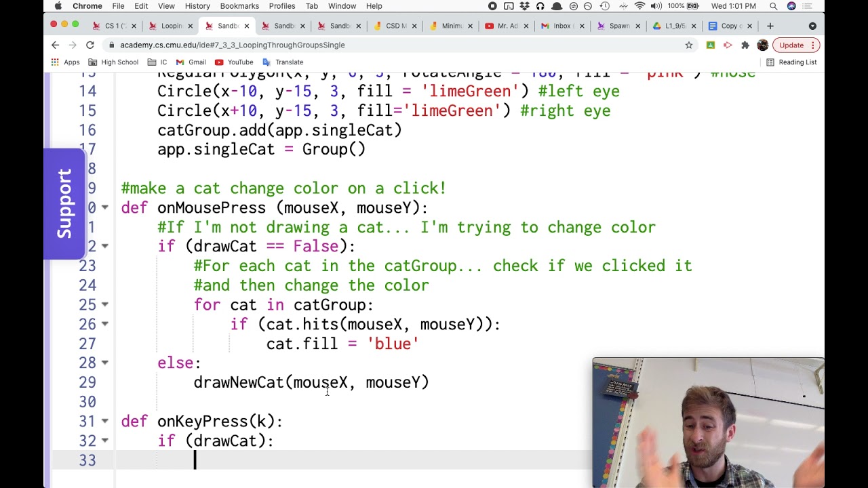Open the tab search chevron
Screen dimensions: 868x488
812,26
